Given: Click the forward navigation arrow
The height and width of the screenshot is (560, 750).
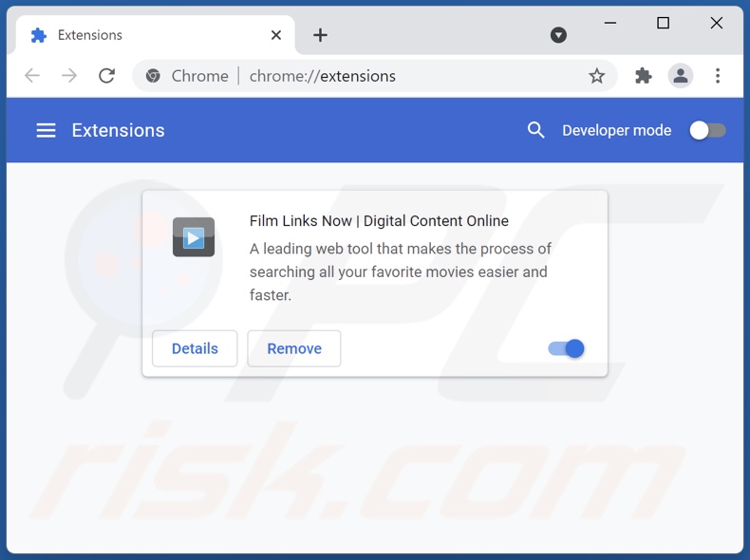Looking at the screenshot, I should tap(69, 76).
